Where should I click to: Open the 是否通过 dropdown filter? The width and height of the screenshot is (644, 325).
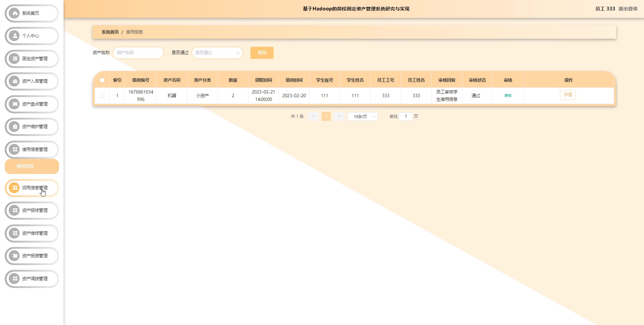click(217, 53)
